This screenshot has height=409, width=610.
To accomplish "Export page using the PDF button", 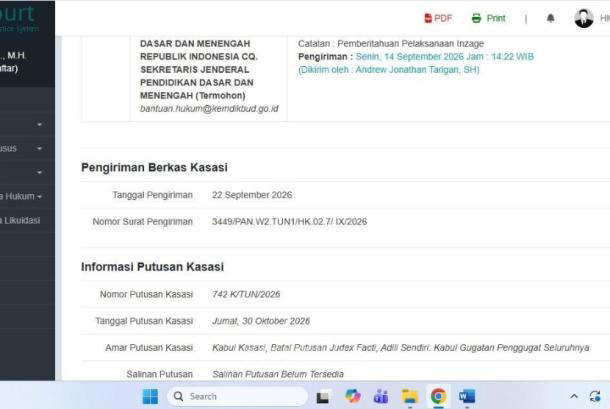I will (x=438, y=18).
